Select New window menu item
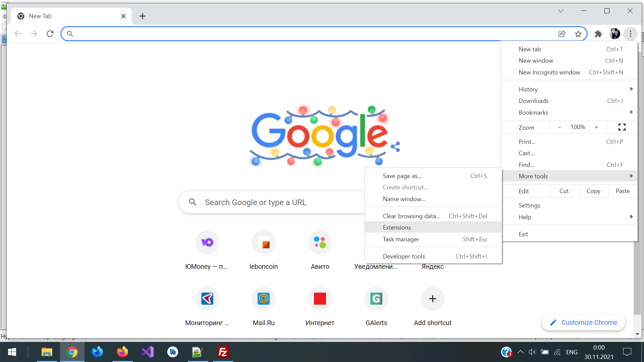This screenshot has height=362, width=644. point(569,61)
